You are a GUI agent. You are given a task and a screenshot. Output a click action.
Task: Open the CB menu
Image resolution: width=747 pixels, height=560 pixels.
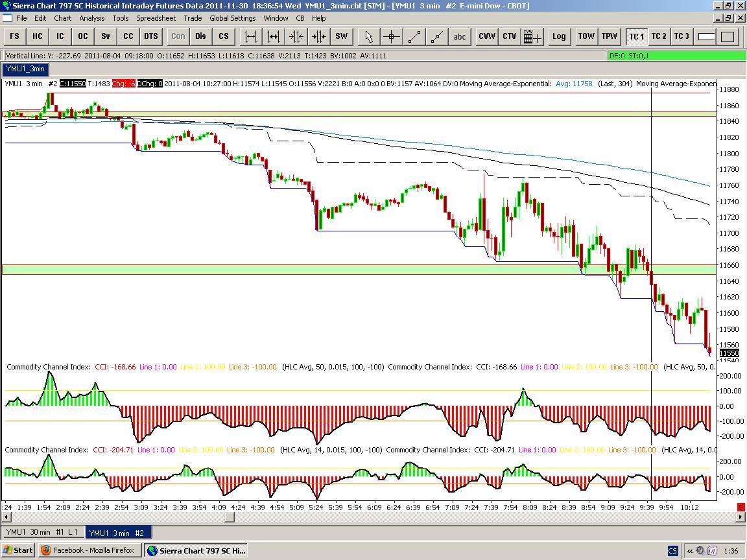pos(300,18)
